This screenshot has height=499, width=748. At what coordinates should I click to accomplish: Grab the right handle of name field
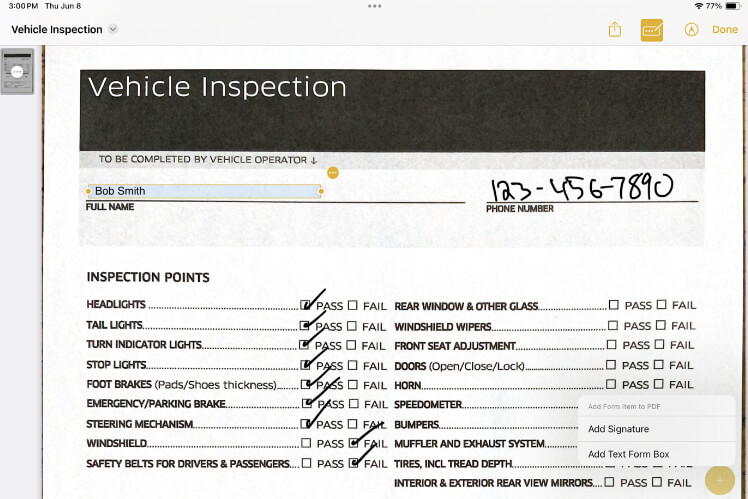point(321,191)
